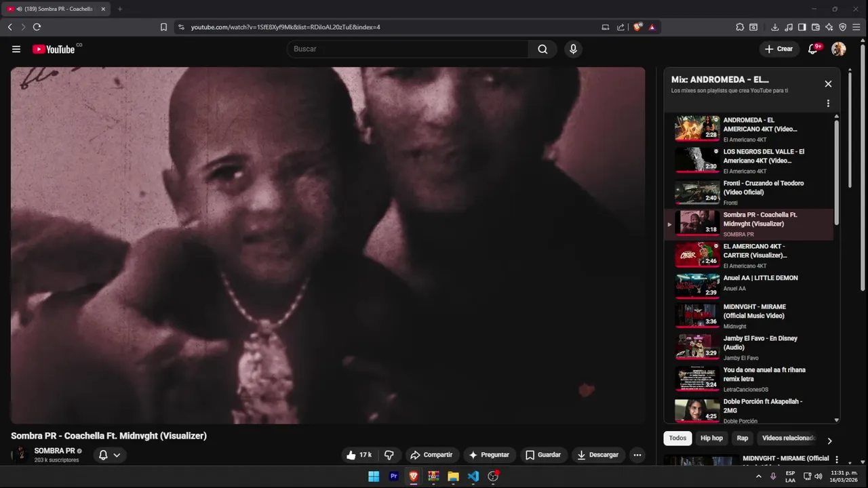The image size is (868, 488).
Task: Click the Guardar button
Action: 543,455
